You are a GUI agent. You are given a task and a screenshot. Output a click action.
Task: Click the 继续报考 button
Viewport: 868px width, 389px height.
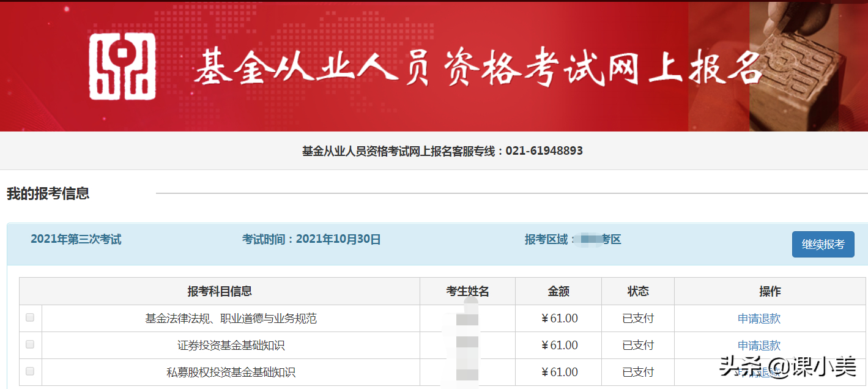point(823,245)
